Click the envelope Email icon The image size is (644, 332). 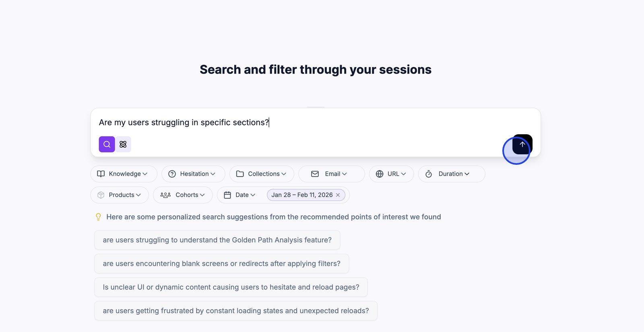[315, 174]
